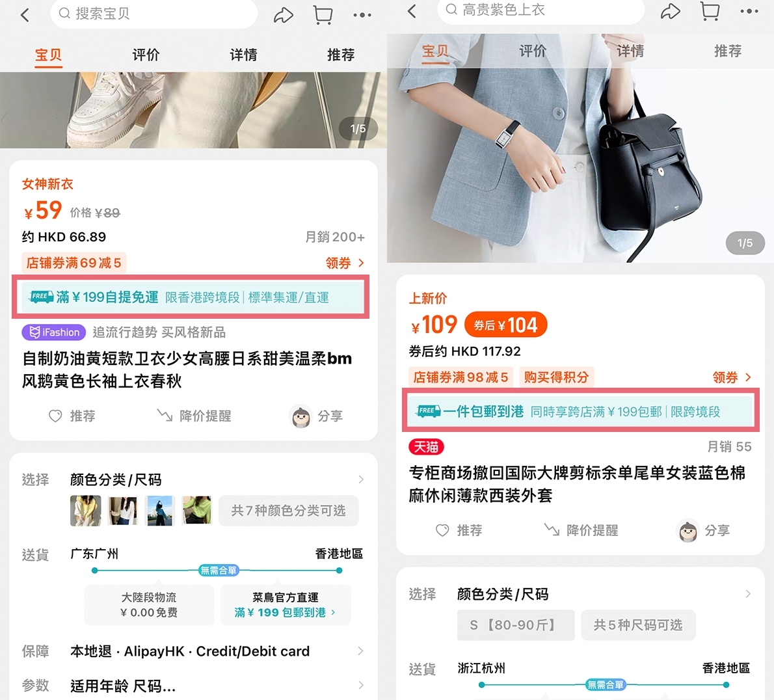
Task: Select the first yellow color thumbnail
Action: point(85,511)
